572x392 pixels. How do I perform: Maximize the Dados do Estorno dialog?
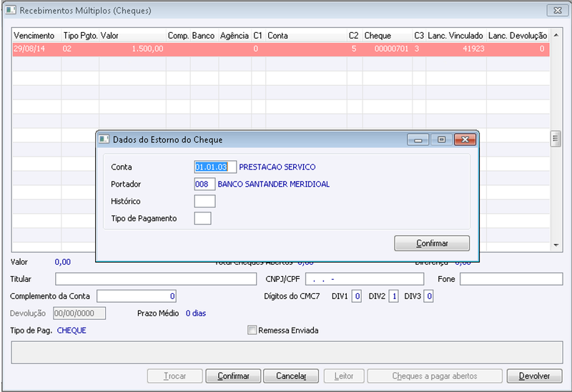(x=441, y=139)
